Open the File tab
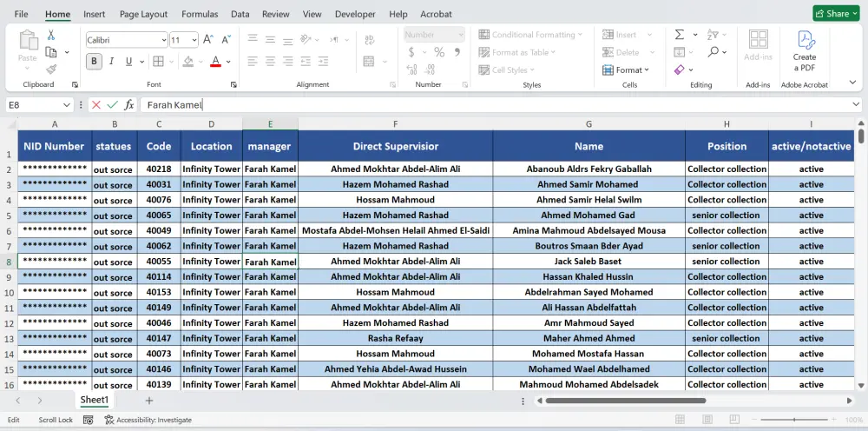The image size is (868, 431). click(21, 14)
